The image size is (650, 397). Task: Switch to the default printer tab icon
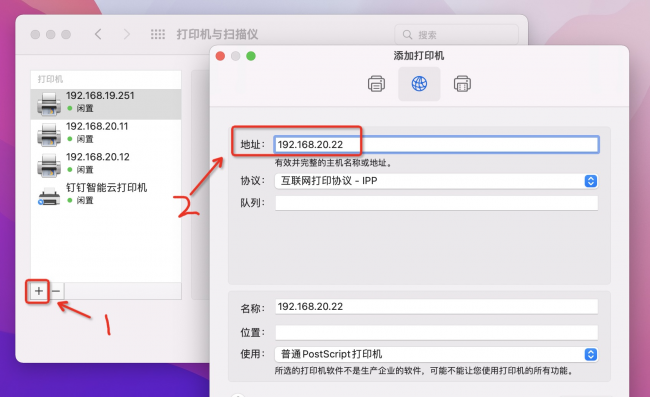376,84
